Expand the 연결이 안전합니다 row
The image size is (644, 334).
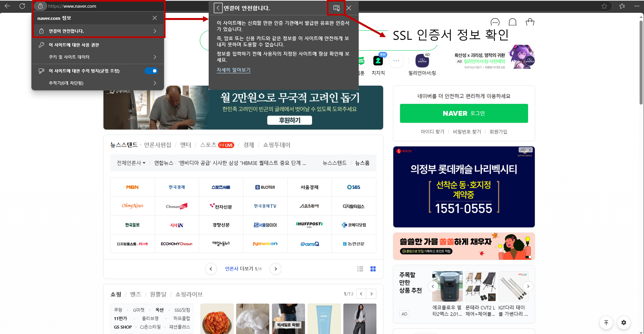(99, 31)
